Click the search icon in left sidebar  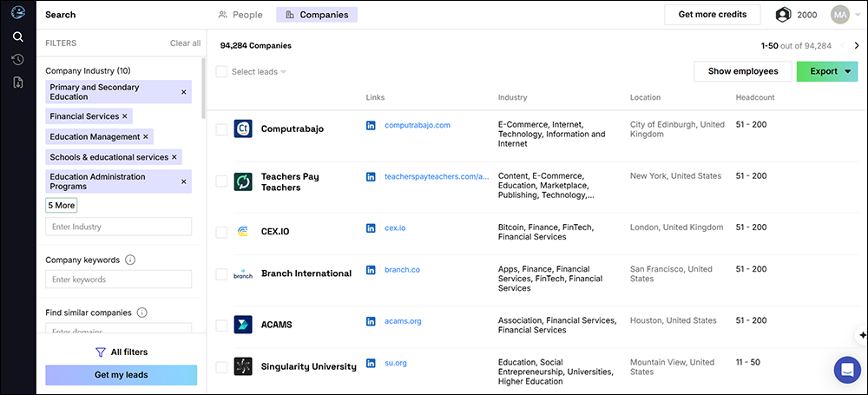tap(17, 36)
